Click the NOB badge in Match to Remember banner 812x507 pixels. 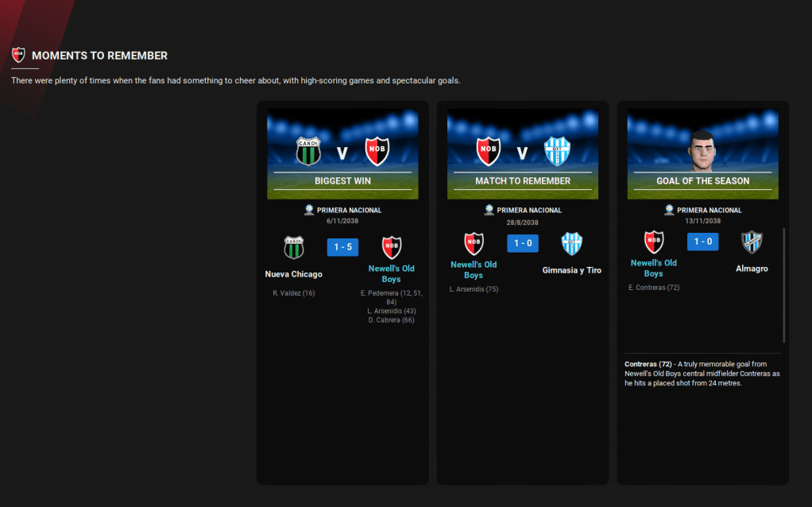click(x=488, y=151)
